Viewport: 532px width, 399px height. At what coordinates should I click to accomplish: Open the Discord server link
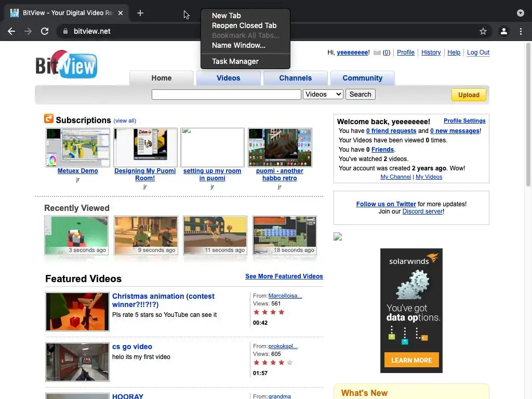coord(422,211)
